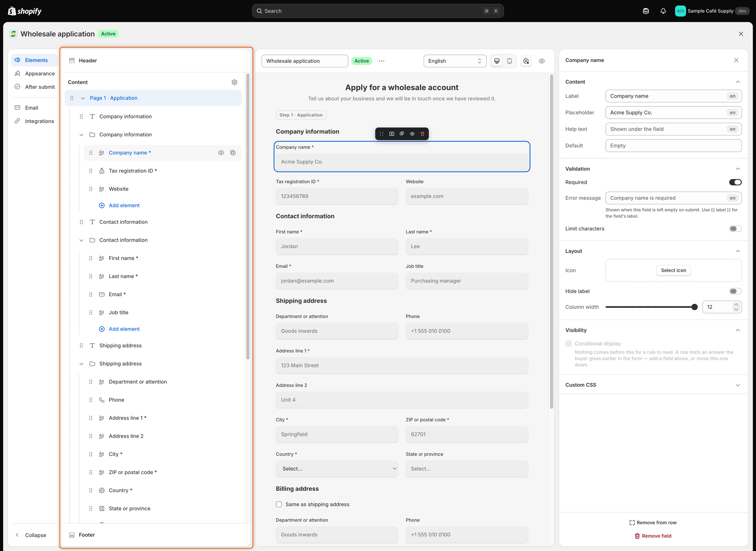The width and height of the screenshot is (756, 551).
Task: Click Add element under Website
Action: (x=119, y=206)
